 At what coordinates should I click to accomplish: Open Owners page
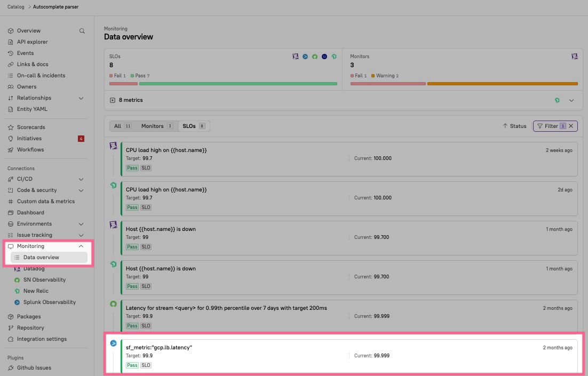pyautogui.click(x=27, y=86)
